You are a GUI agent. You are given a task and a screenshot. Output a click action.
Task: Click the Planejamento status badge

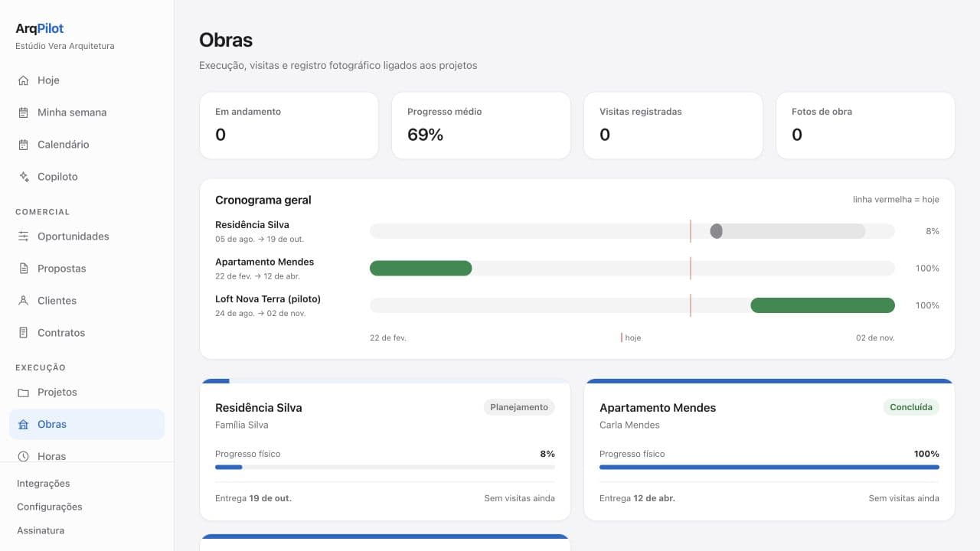point(519,407)
